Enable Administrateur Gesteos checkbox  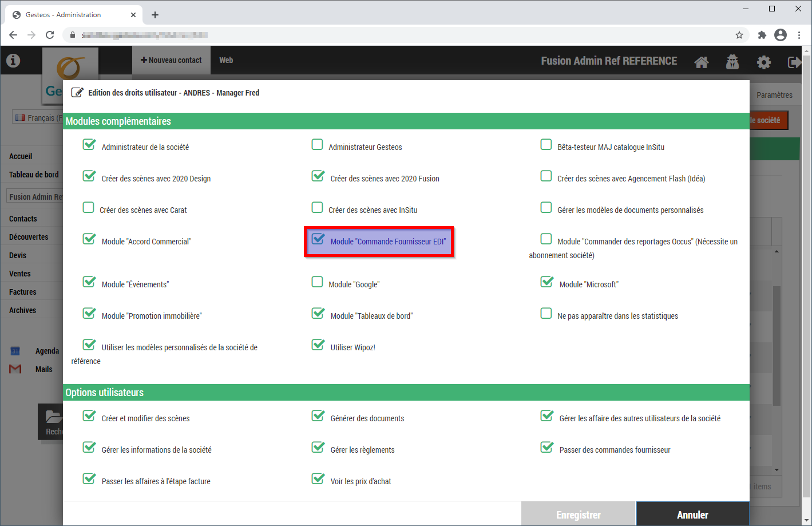click(317, 145)
